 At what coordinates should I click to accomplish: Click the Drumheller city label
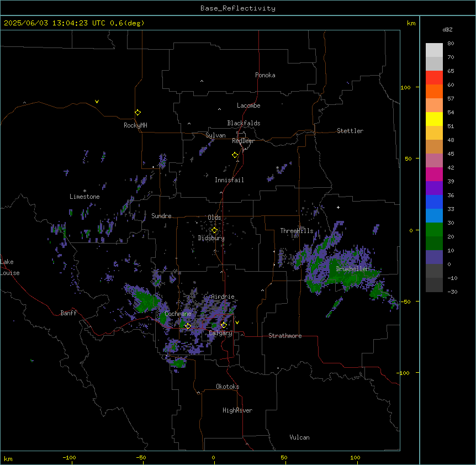352,269
